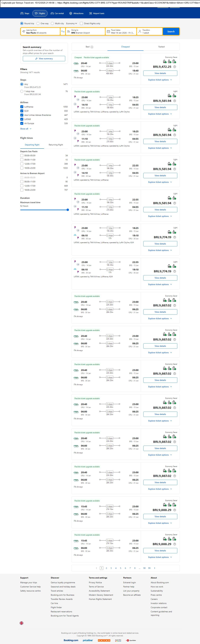
Task: Switch to the Returning flight tab
Action: 56,145
